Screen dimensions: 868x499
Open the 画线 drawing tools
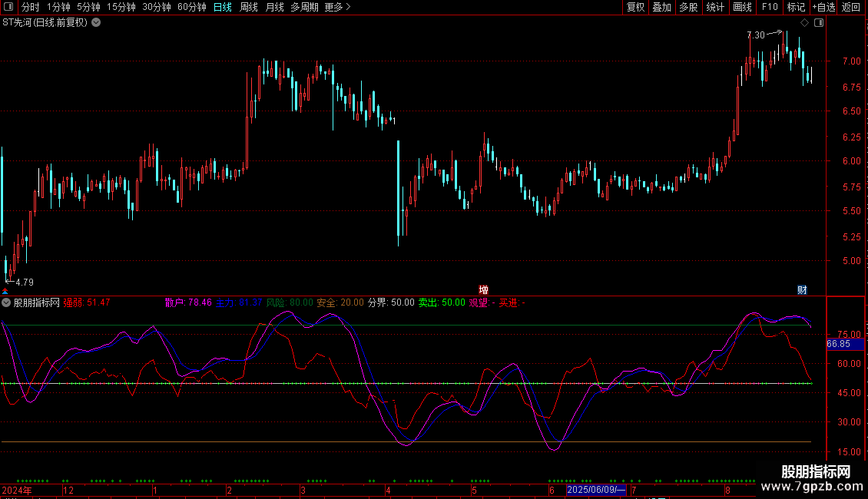(x=742, y=8)
